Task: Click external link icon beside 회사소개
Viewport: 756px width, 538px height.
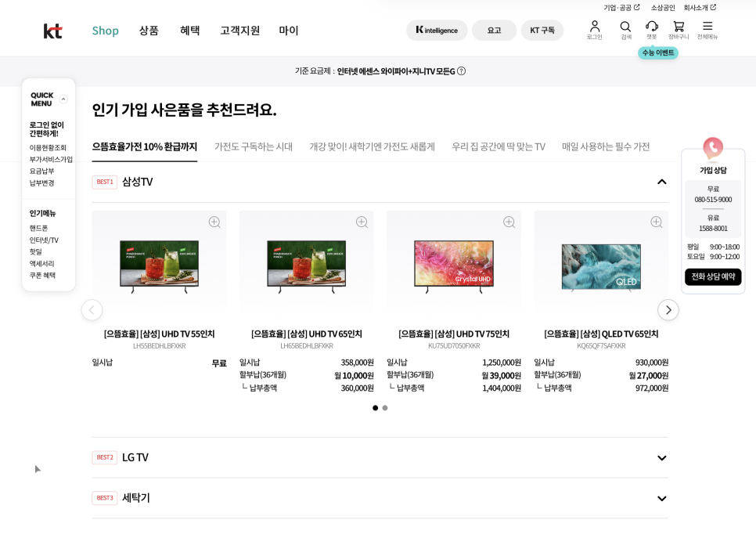Action: pyautogui.click(x=713, y=7)
